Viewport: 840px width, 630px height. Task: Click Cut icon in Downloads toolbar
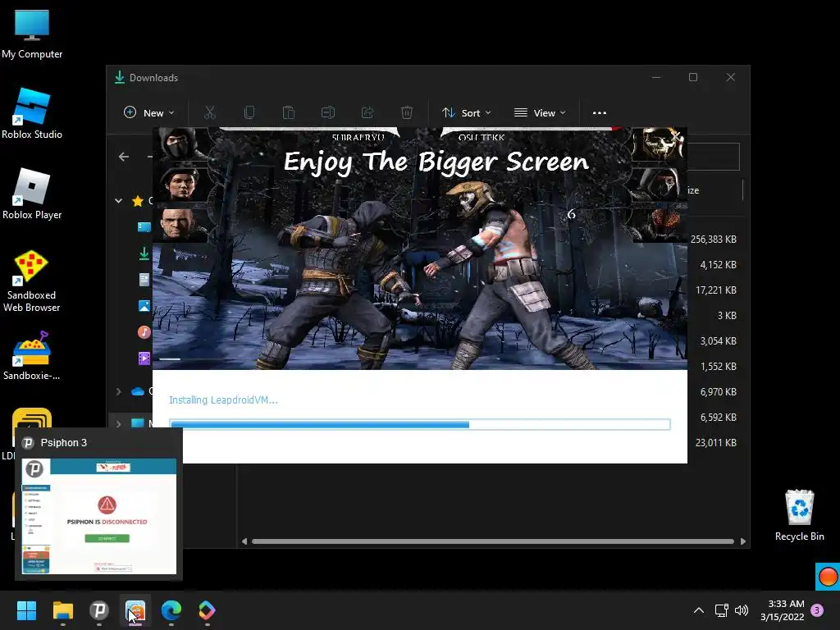coord(209,112)
